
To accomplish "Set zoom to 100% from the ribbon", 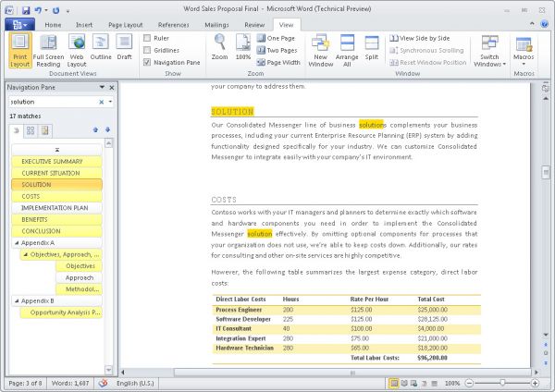I will (243, 47).
